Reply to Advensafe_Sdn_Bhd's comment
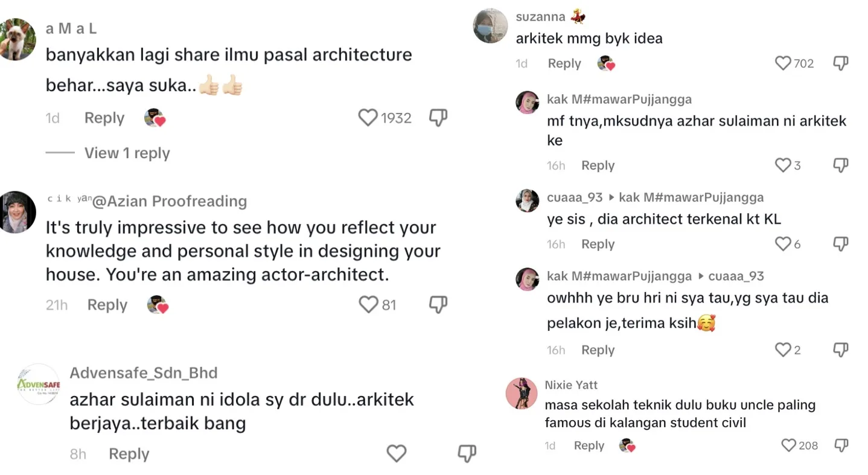The width and height of the screenshot is (868, 475). 129,454
